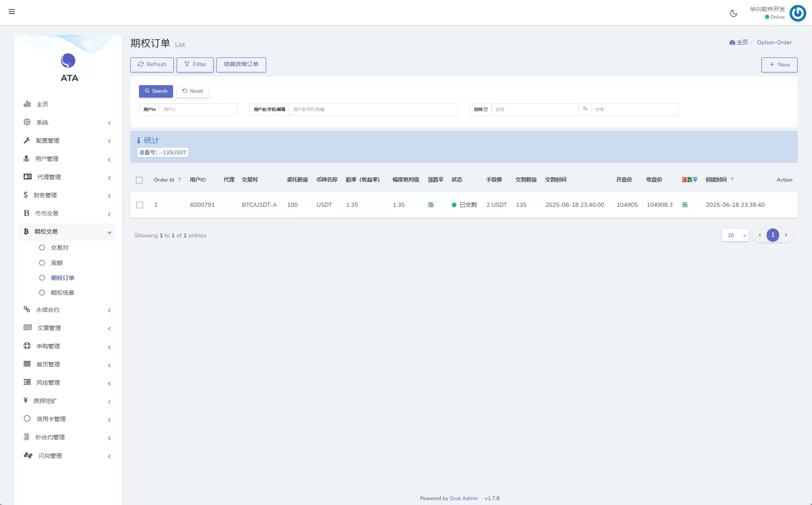Open the 20 per-page dropdown
This screenshot has width=812, height=505.
pyautogui.click(x=735, y=235)
